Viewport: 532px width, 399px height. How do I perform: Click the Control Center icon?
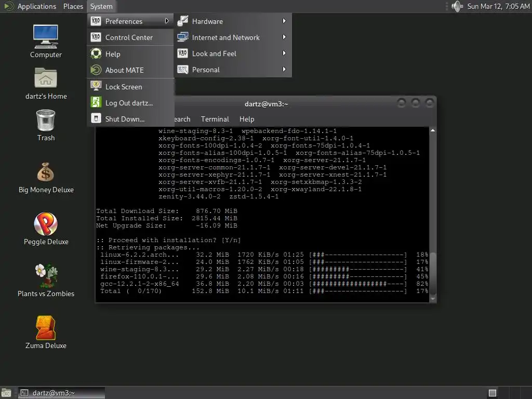[x=96, y=37]
